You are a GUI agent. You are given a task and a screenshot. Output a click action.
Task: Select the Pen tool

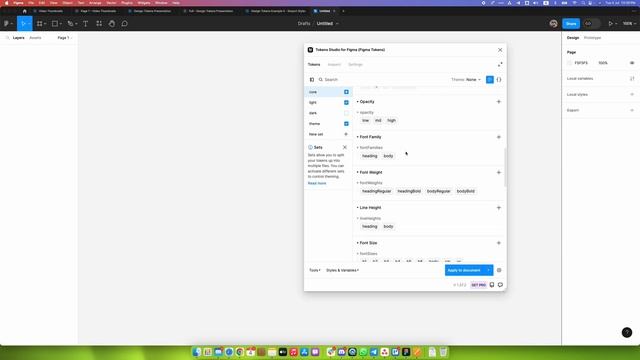pos(70,24)
